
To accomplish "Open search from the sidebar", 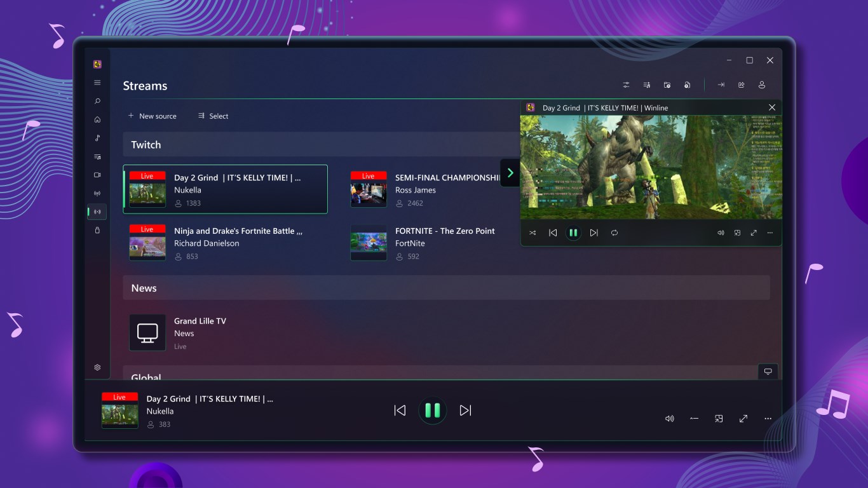I will 97,101.
